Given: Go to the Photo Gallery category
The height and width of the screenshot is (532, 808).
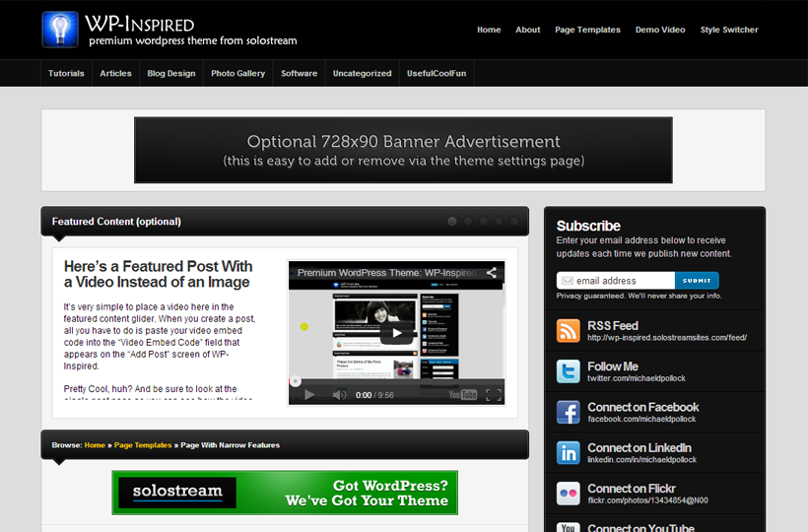Looking at the screenshot, I should click(x=238, y=73).
